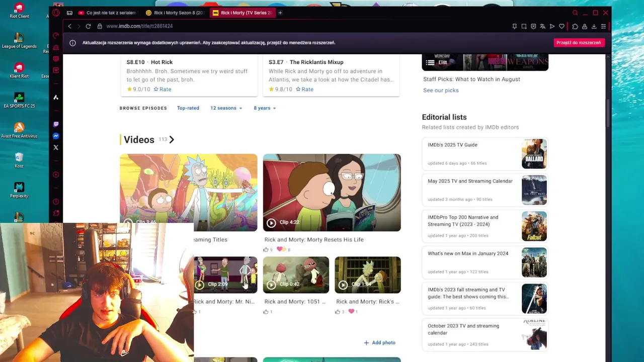Viewport: 644px width, 362px height.
Task: Open GX Control speedometer in sidebar
Action: click(x=56, y=36)
